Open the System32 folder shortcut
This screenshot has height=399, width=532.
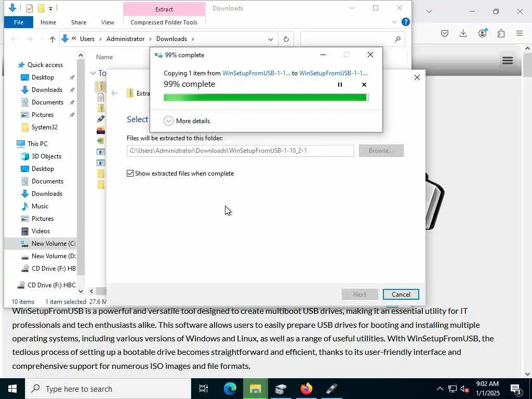point(44,127)
